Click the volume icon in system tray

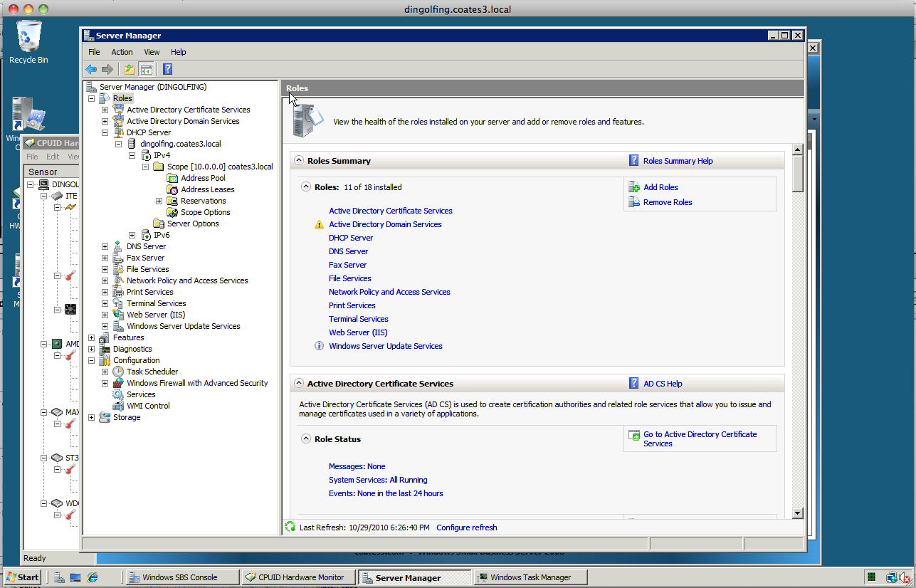[904, 577]
